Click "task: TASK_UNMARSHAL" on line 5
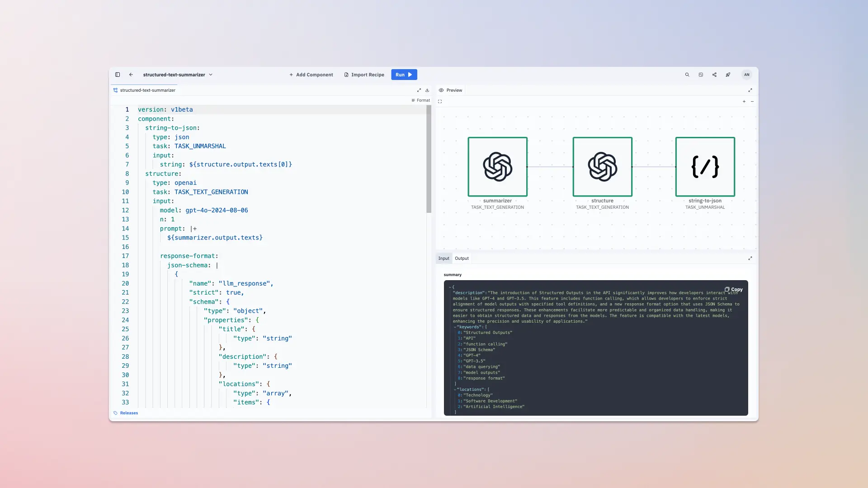868x488 pixels. (189, 146)
